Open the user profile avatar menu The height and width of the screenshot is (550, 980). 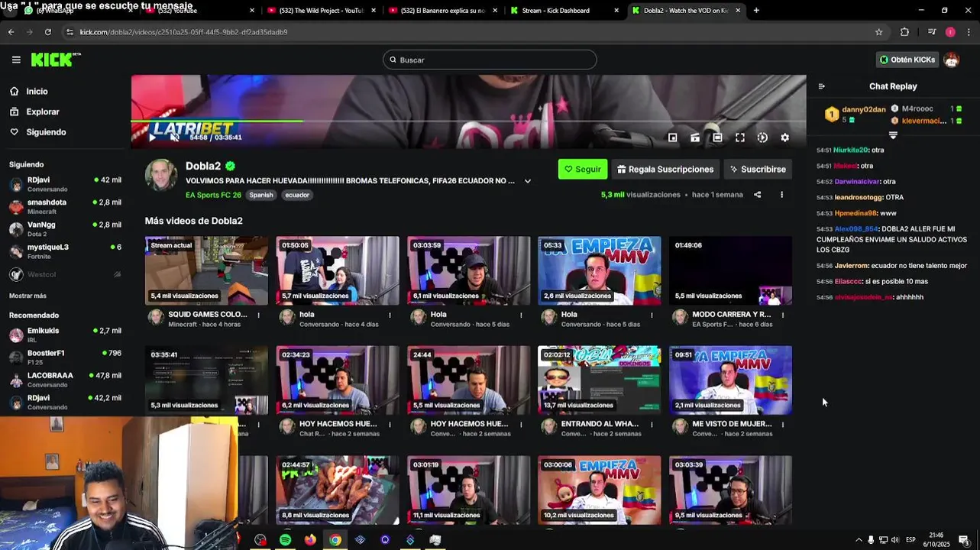point(951,60)
